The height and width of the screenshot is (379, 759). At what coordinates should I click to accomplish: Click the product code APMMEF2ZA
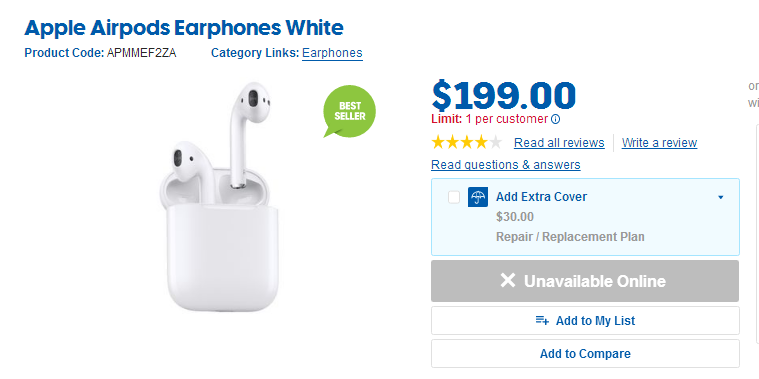pos(142,53)
